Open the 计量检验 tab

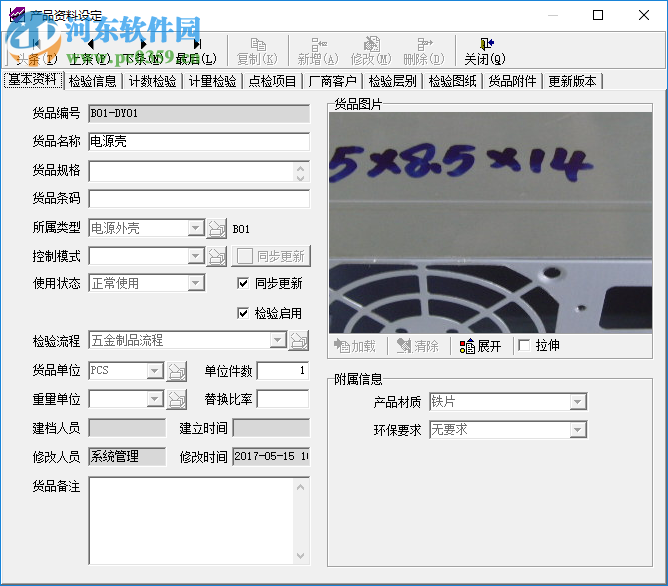(x=213, y=81)
